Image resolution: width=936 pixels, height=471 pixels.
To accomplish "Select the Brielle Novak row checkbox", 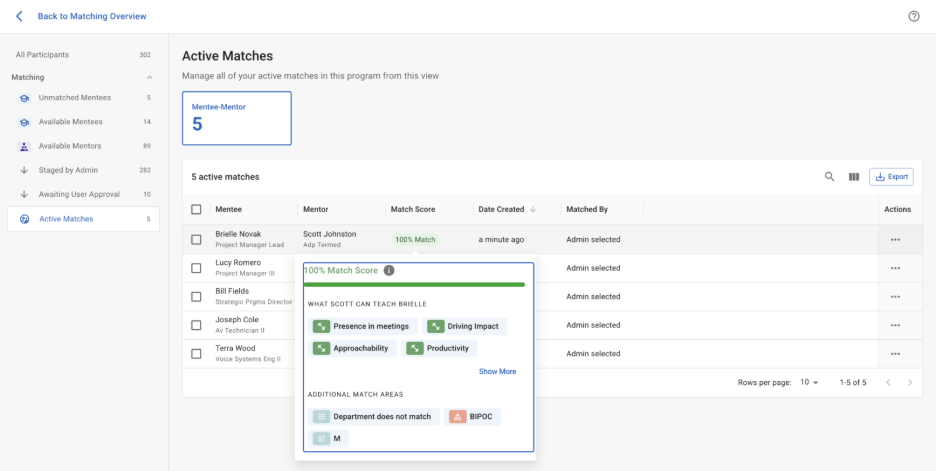I will click(196, 240).
